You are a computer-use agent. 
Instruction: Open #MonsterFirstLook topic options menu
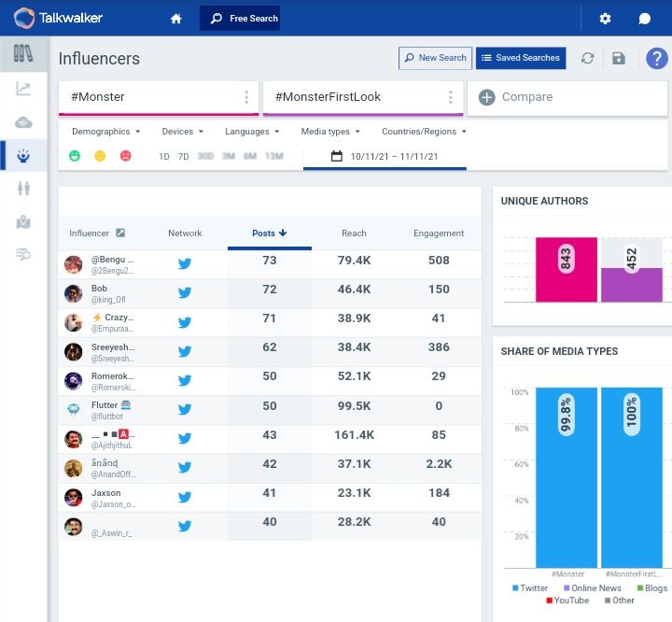[x=451, y=97]
